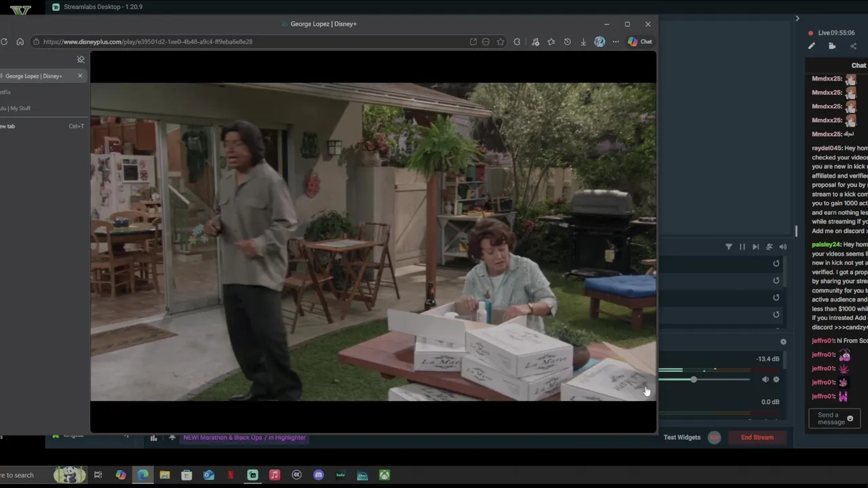Start recording with the REC button
The width and height of the screenshot is (868, 488).
(714, 437)
